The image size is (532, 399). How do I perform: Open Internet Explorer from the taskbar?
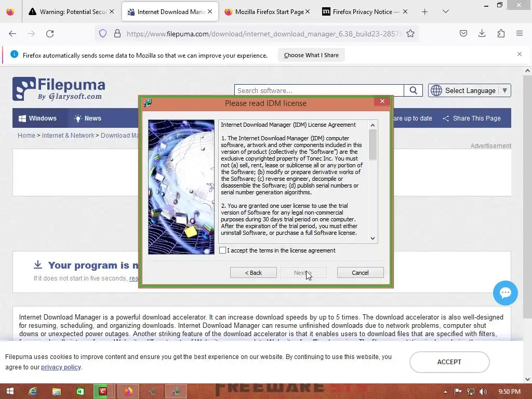click(33, 391)
